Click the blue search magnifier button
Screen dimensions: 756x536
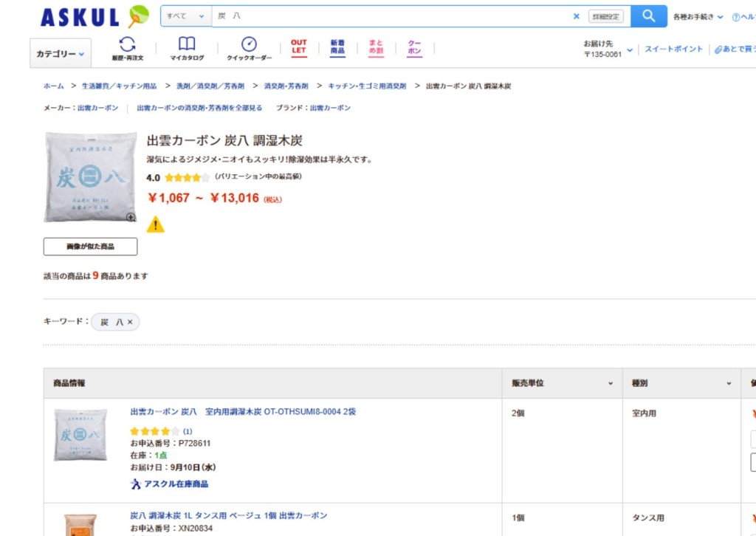point(648,16)
